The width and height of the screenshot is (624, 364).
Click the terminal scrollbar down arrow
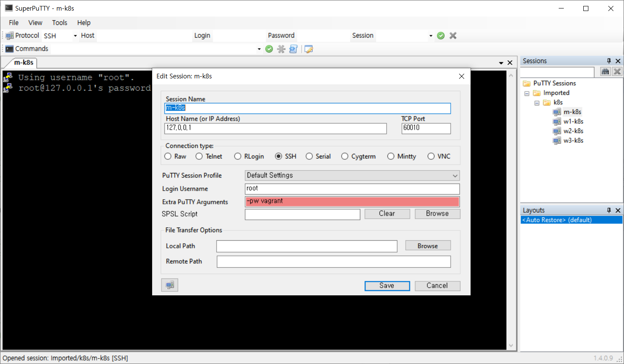click(x=511, y=345)
